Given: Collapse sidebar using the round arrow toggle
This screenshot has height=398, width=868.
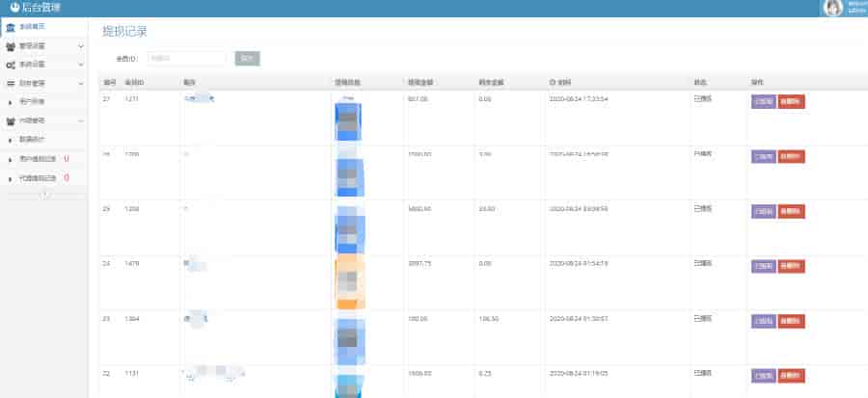Looking at the screenshot, I should coord(44,195).
